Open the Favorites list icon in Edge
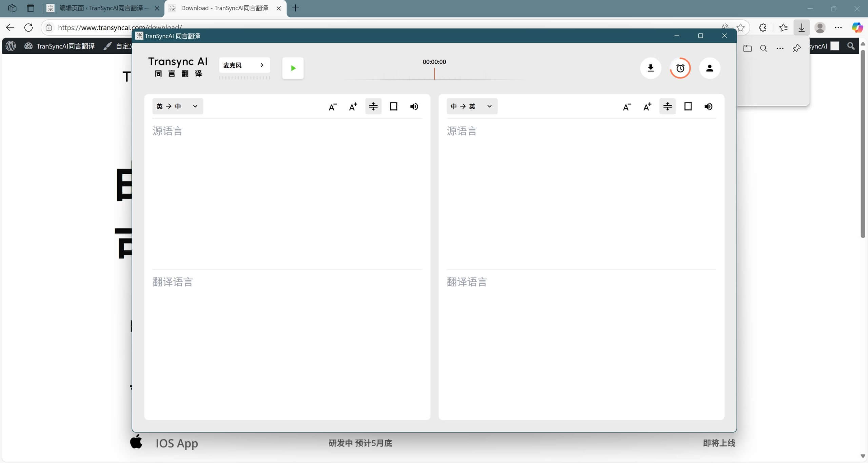The image size is (868, 463). 783,27
